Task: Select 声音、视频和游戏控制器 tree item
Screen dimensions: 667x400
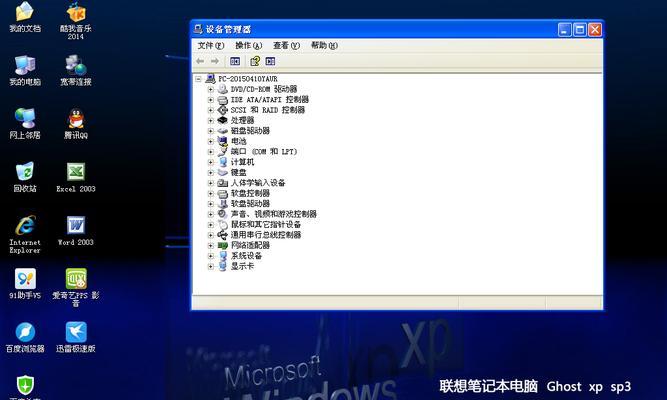Action: pos(274,214)
